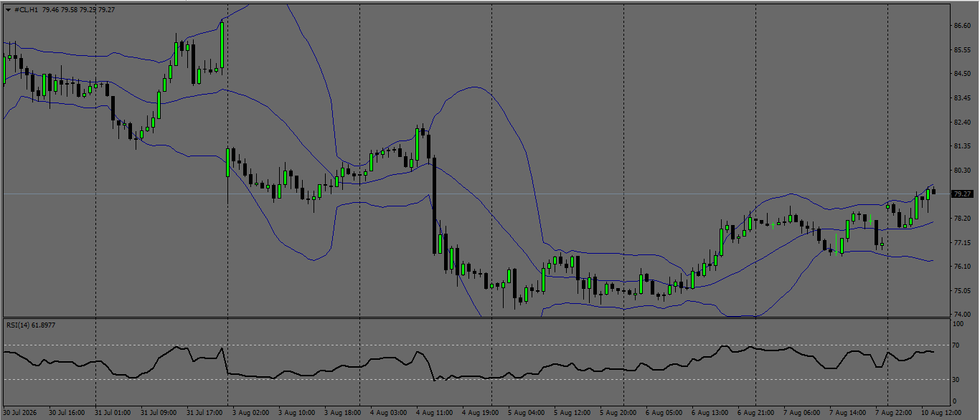Screen dimensions: 980x420
Task: Click the 81.35 price scale label
Action: pyautogui.click(x=962, y=145)
